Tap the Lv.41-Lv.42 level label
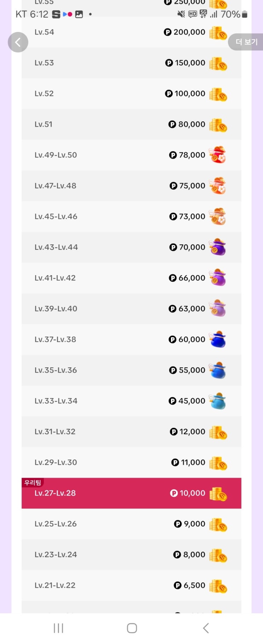263x644 pixels. point(55,278)
